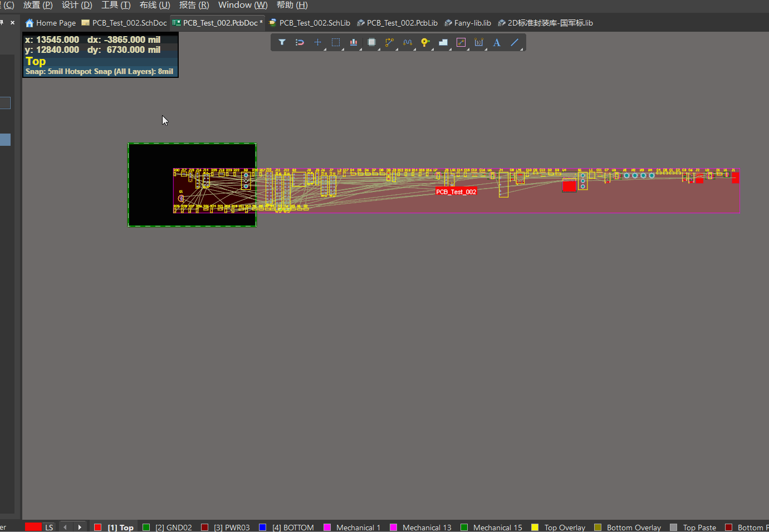
Task: Select the [3] PWR03 layer tab
Action: 226,527
